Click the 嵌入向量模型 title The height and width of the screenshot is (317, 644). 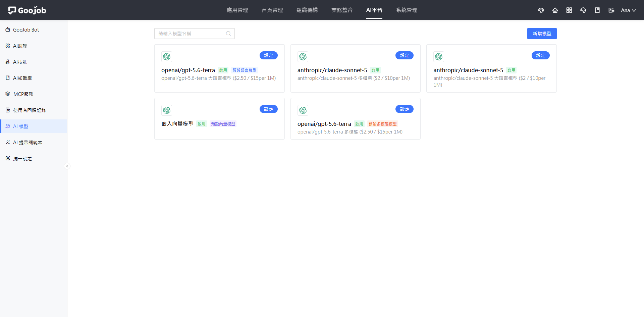click(177, 124)
